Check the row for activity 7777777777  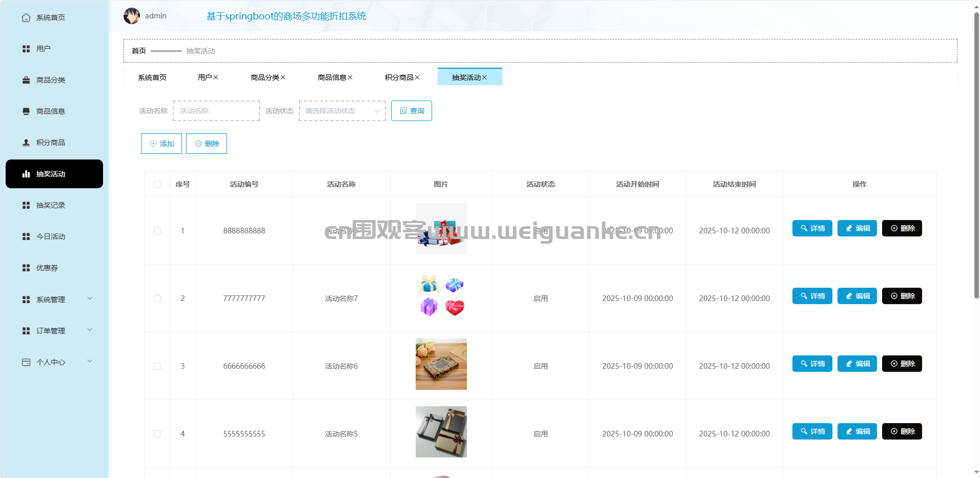pyautogui.click(x=157, y=298)
